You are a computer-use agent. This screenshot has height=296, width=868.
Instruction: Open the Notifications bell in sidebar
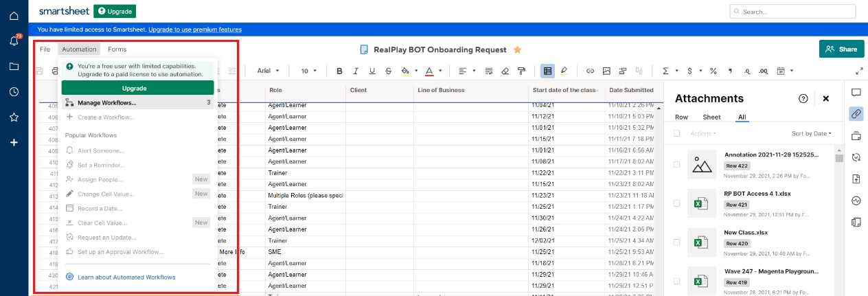click(x=14, y=41)
